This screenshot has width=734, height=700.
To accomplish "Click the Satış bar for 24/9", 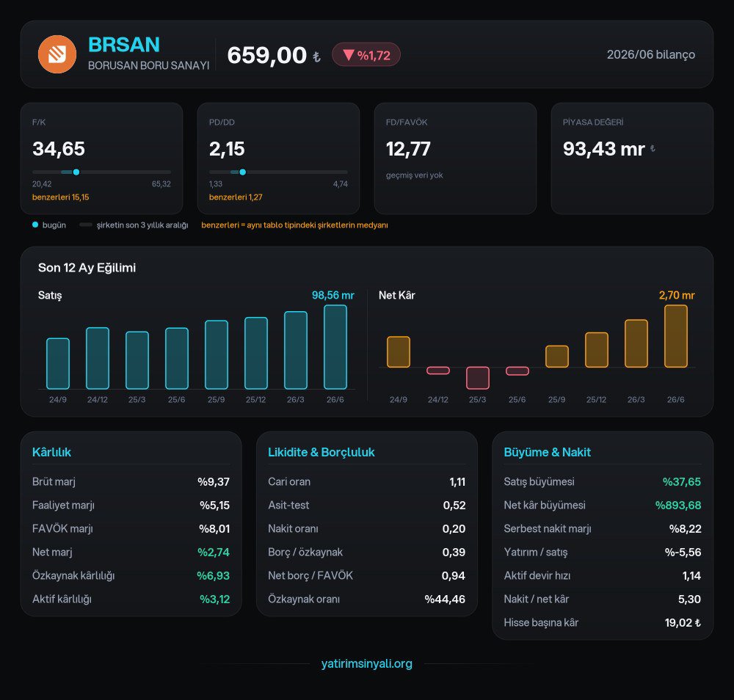I will 58,363.
